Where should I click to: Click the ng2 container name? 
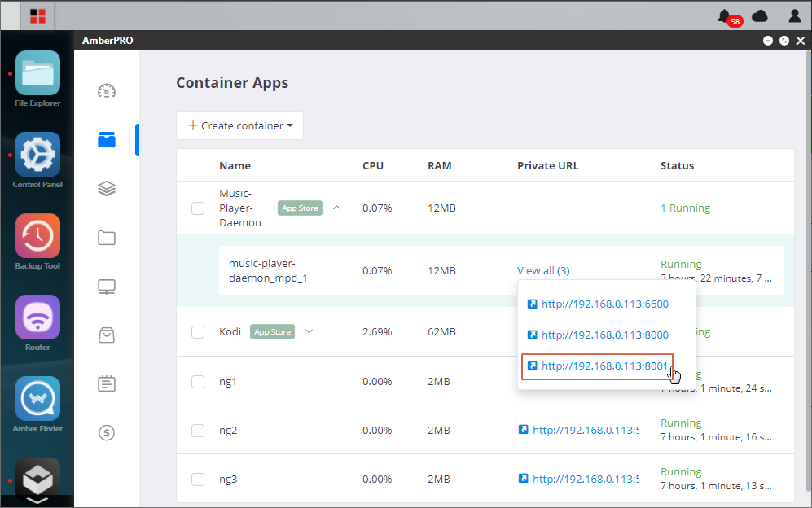[228, 431]
